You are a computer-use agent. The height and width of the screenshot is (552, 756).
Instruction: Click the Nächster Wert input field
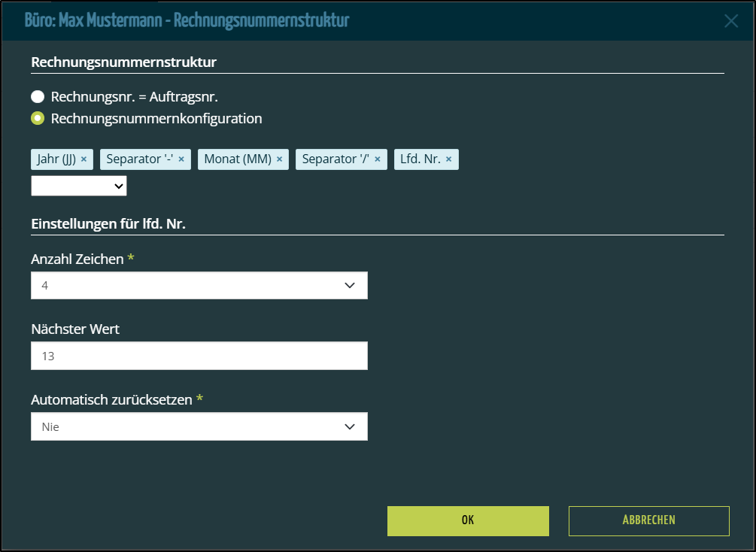coord(199,356)
